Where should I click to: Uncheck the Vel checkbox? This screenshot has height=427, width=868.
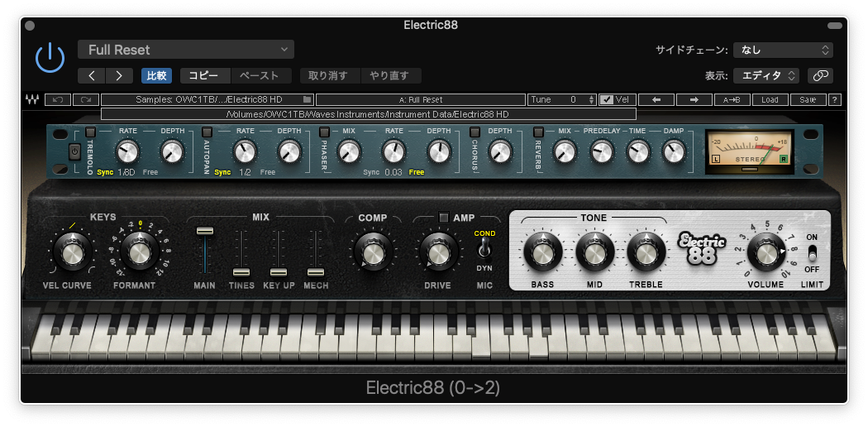coord(608,99)
